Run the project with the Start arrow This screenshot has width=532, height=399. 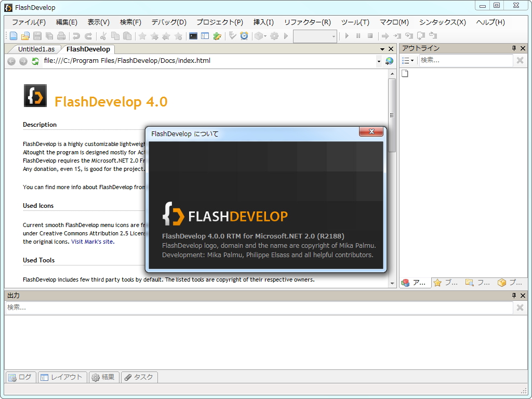click(x=346, y=36)
